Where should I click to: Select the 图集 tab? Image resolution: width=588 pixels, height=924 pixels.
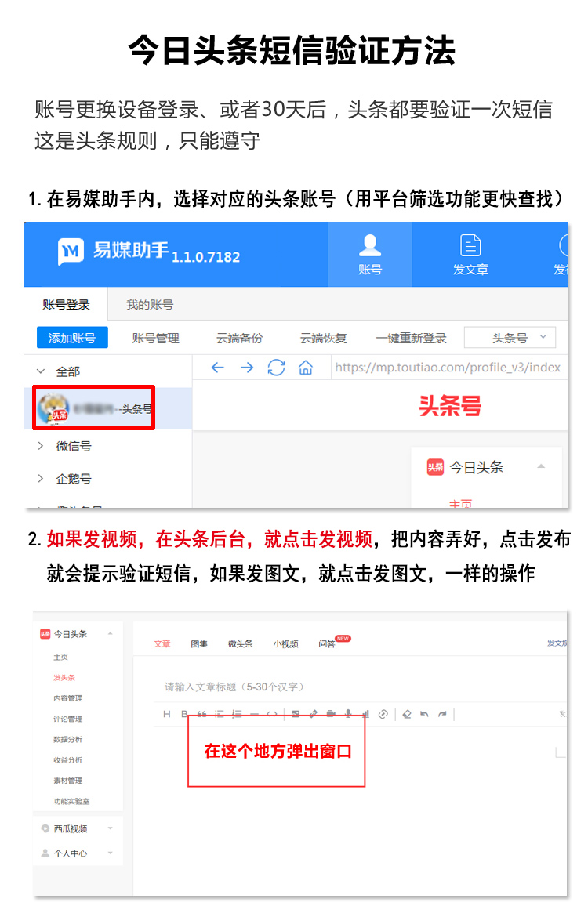pyautogui.click(x=199, y=643)
